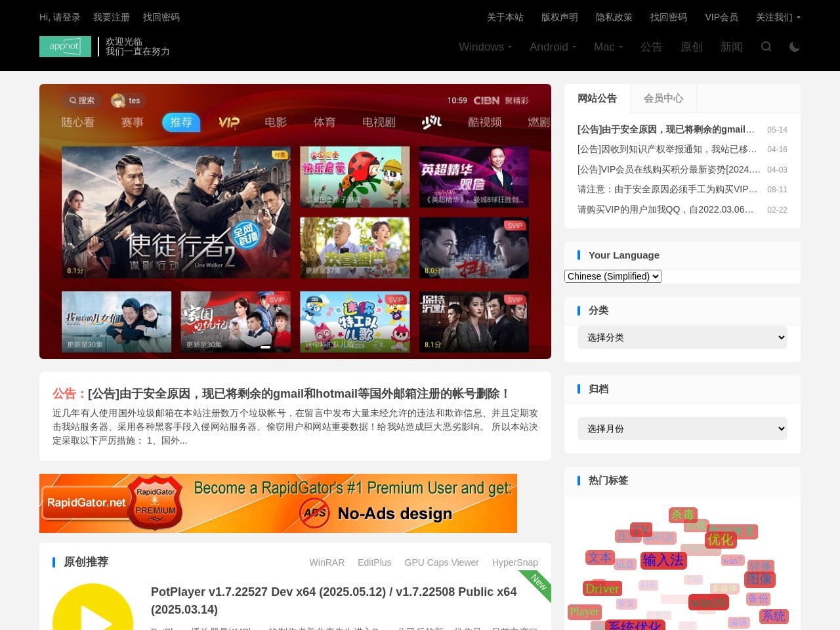Image resolution: width=840 pixels, height=630 pixels.
Task: Click the Player tag
Action: tap(584, 612)
